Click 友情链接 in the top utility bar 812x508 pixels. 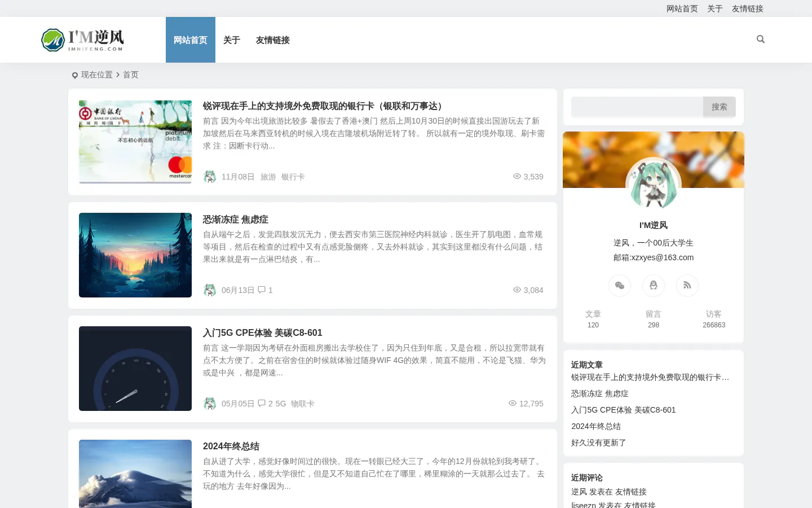[x=748, y=8]
